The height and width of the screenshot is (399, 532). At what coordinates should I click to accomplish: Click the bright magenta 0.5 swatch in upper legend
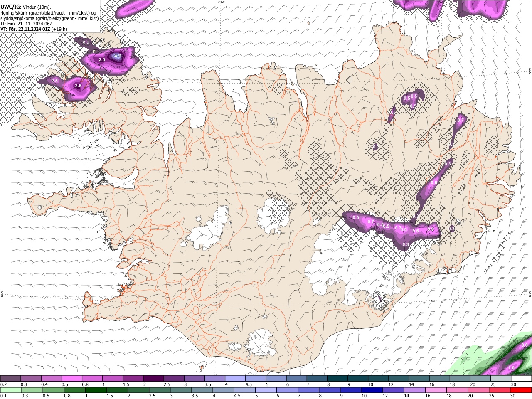(x=71, y=378)
